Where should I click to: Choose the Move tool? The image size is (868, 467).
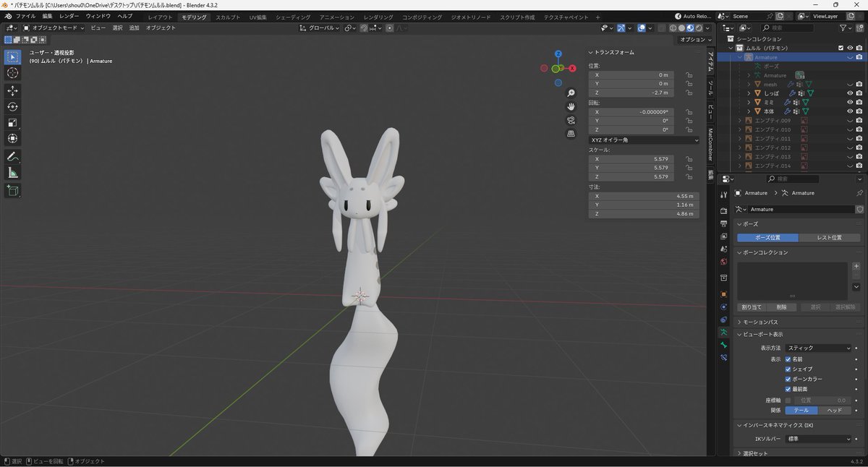pos(13,90)
